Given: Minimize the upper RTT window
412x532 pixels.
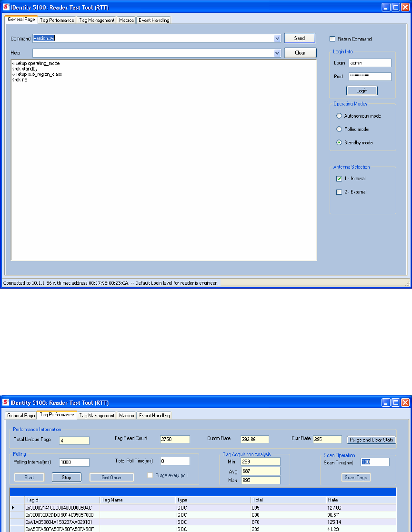Looking at the screenshot, I should (386, 7).
